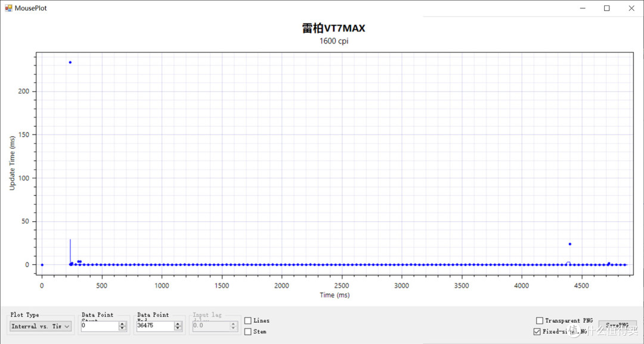The image size is (644, 344).
Task: Click the '2500' x-axis tick label
Action: tap(341, 286)
